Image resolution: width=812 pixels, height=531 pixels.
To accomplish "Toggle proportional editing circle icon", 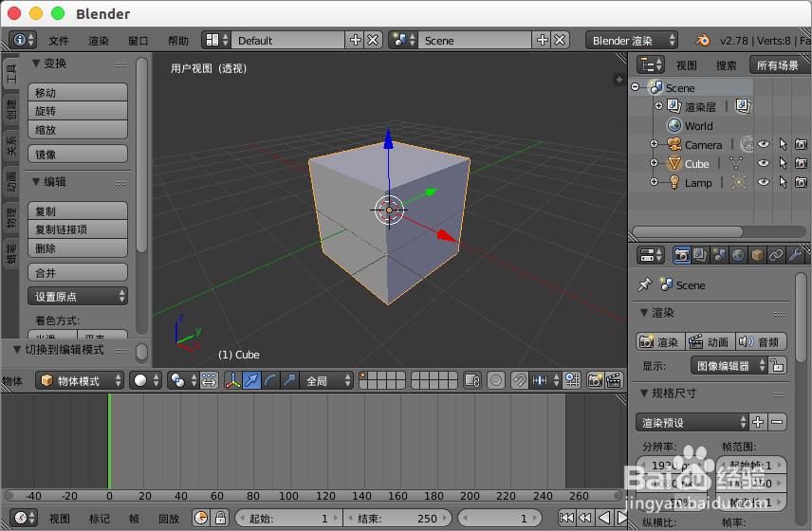I will point(496,381).
